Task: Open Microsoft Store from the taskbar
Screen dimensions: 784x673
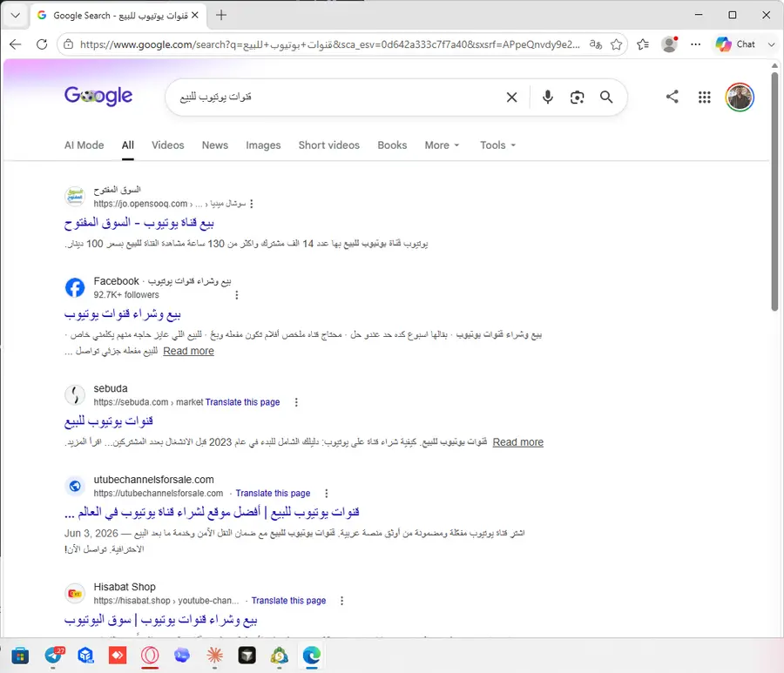Action: (x=21, y=655)
